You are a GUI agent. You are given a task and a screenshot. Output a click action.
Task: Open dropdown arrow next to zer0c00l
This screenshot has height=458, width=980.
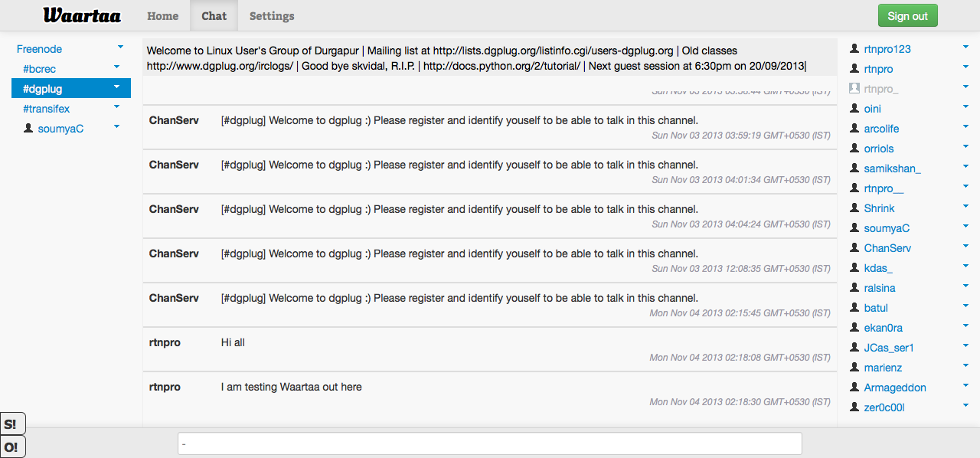pos(965,406)
